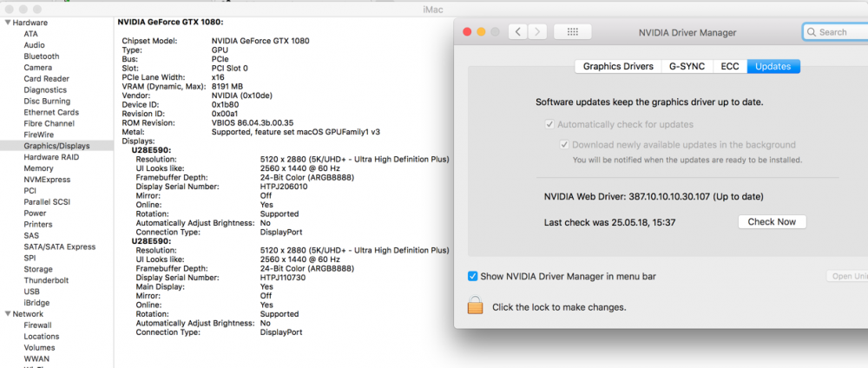
Task: Select Parallel SCSI entry
Action: pos(47,202)
